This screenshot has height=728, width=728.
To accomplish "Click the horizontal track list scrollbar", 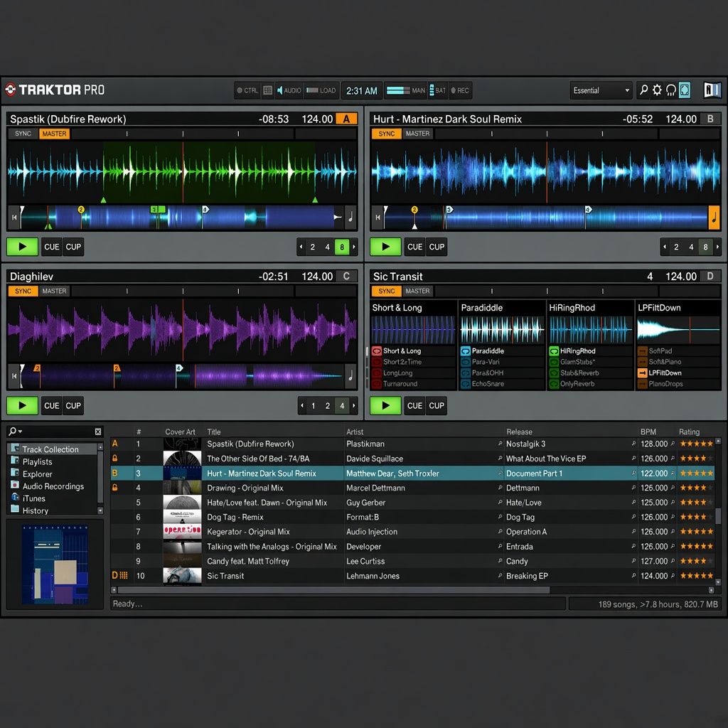I will click(333, 590).
